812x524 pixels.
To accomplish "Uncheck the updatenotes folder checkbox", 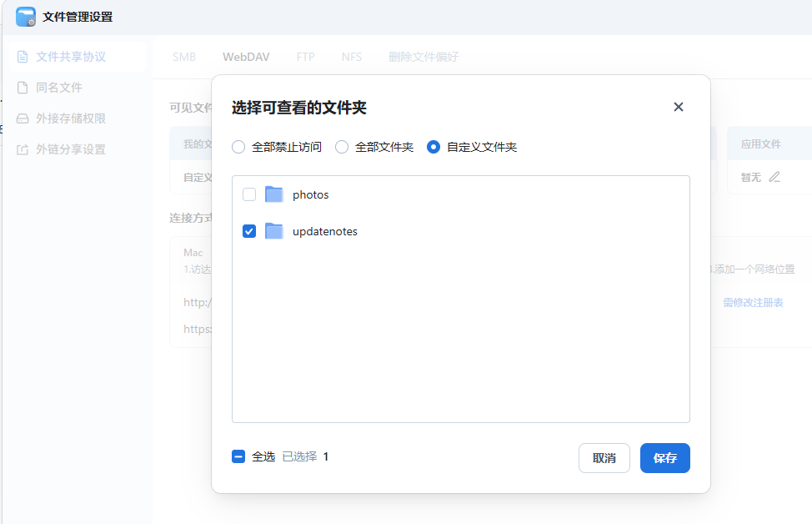I will [249, 231].
